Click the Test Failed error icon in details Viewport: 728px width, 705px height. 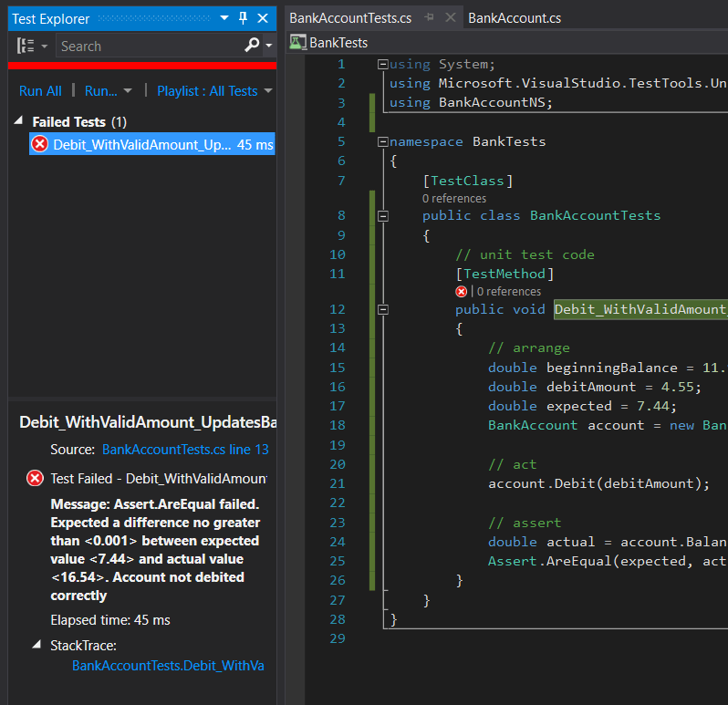pos(35,478)
